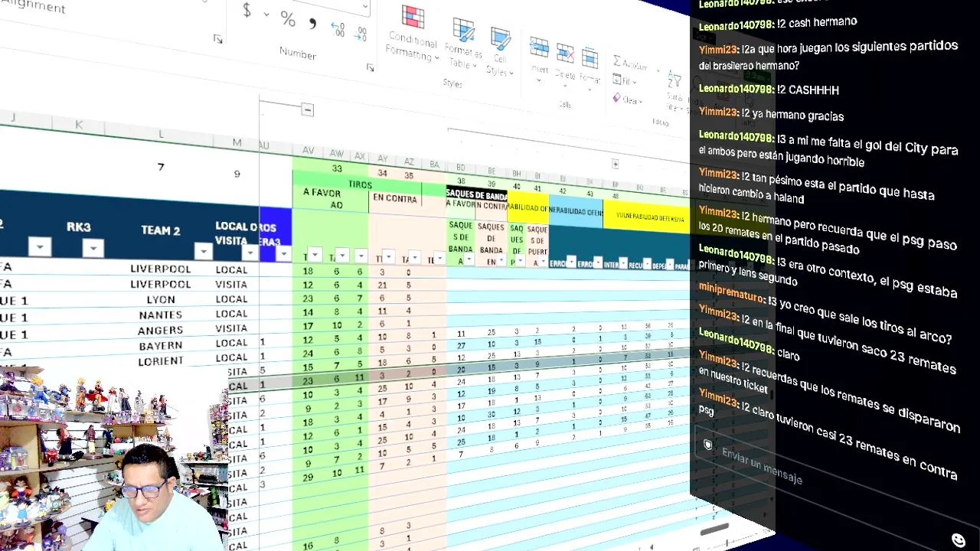Viewport: 980px width, 551px height.
Task: Open the filter dropdown for column AZ
Action: pos(414,258)
